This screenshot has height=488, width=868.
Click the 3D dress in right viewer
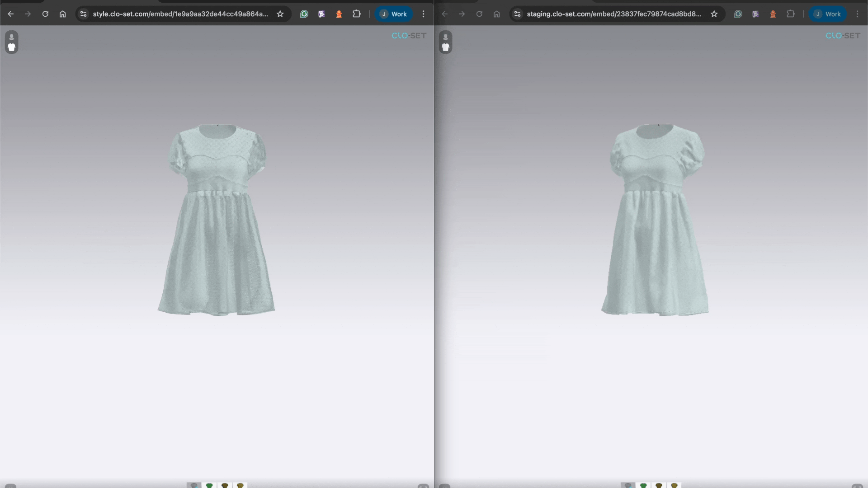(655, 220)
